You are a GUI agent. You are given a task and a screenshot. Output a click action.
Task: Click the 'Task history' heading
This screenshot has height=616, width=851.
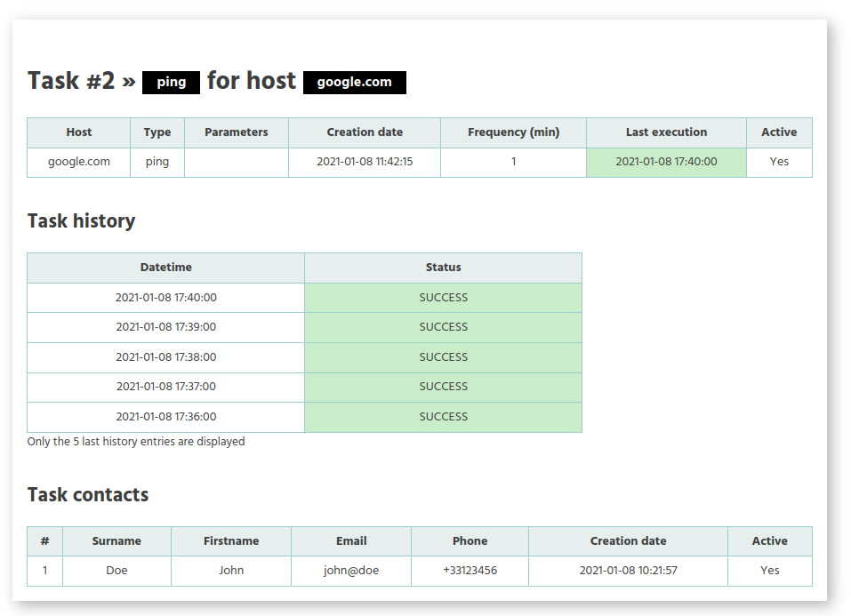tap(82, 221)
